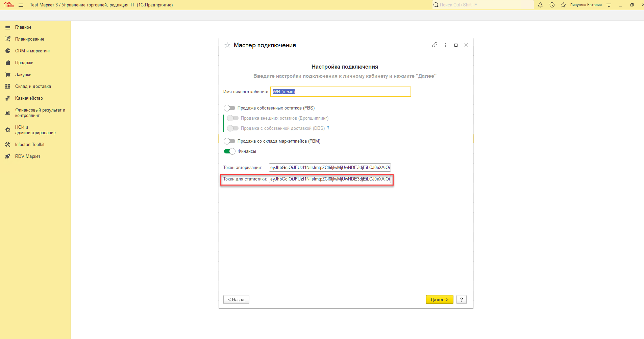The width and height of the screenshot is (644, 339).
Task: Copy link to the wizard form
Action: (435, 45)
